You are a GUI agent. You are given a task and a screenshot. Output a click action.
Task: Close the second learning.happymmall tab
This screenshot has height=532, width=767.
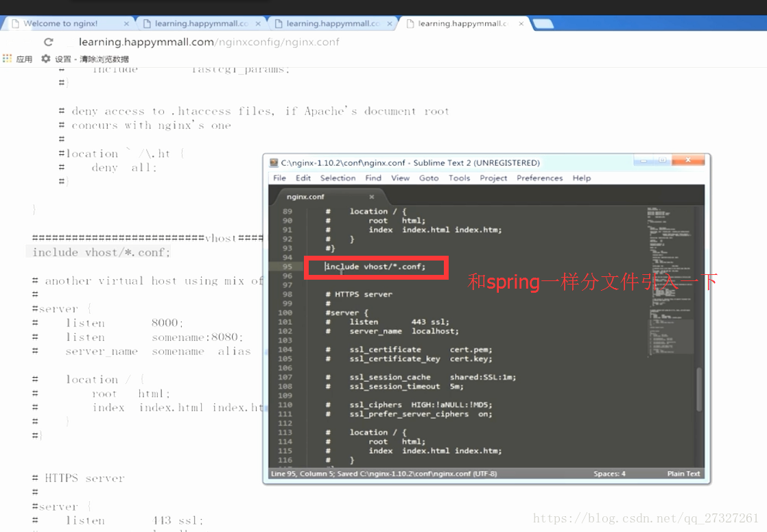[x=258, y=23]
